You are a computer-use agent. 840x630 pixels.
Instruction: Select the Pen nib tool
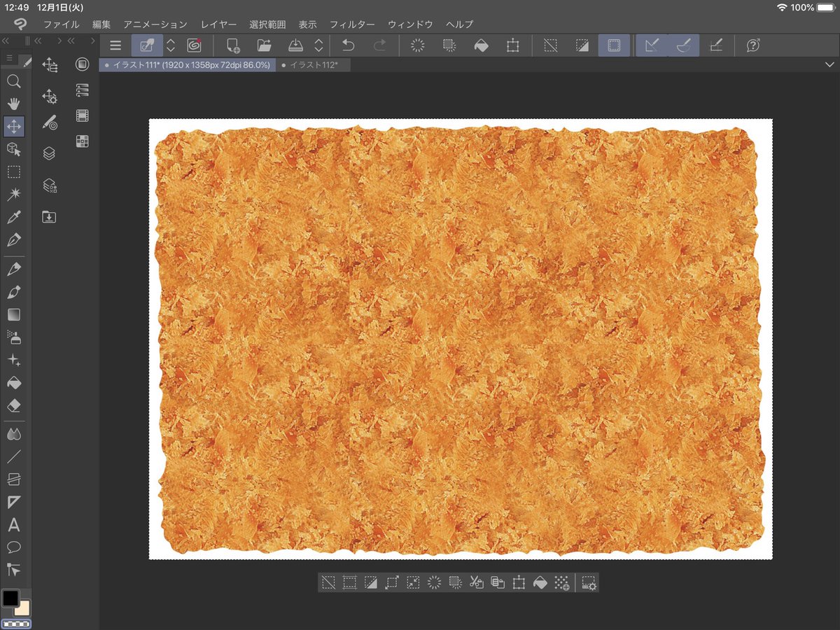point(14,240)
